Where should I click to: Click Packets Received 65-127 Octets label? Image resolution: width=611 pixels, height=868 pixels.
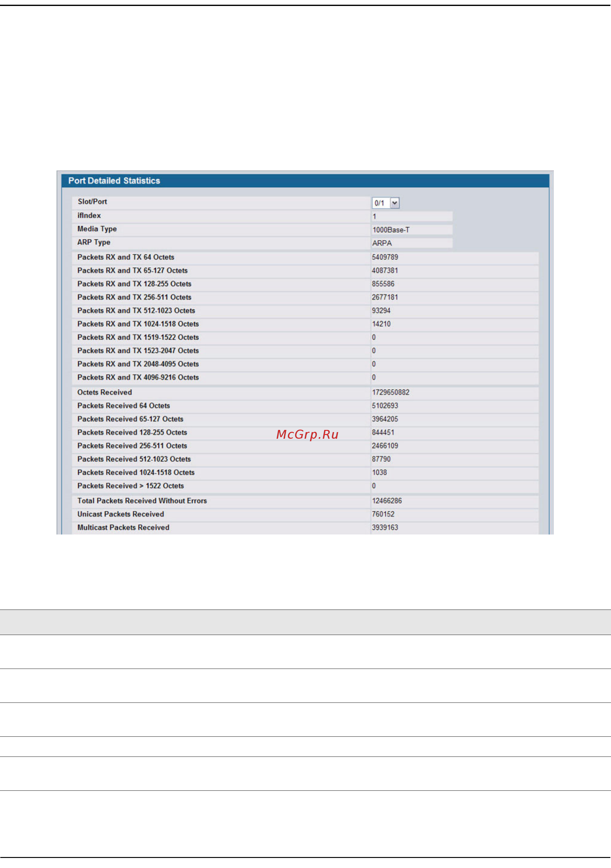pyautogui.click(x=130, y=419)
